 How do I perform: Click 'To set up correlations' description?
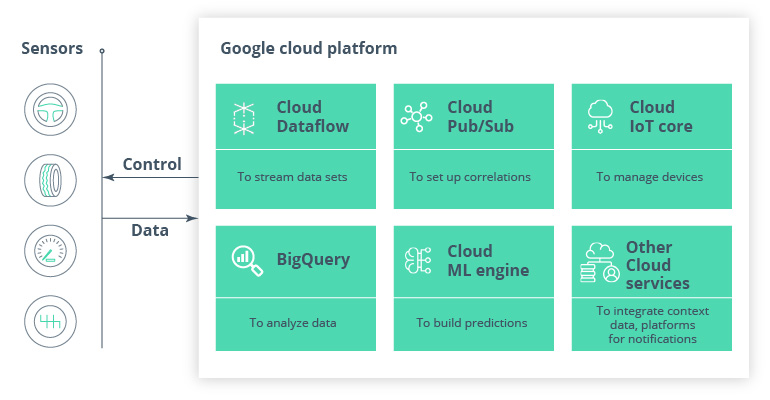click(470, 177)
